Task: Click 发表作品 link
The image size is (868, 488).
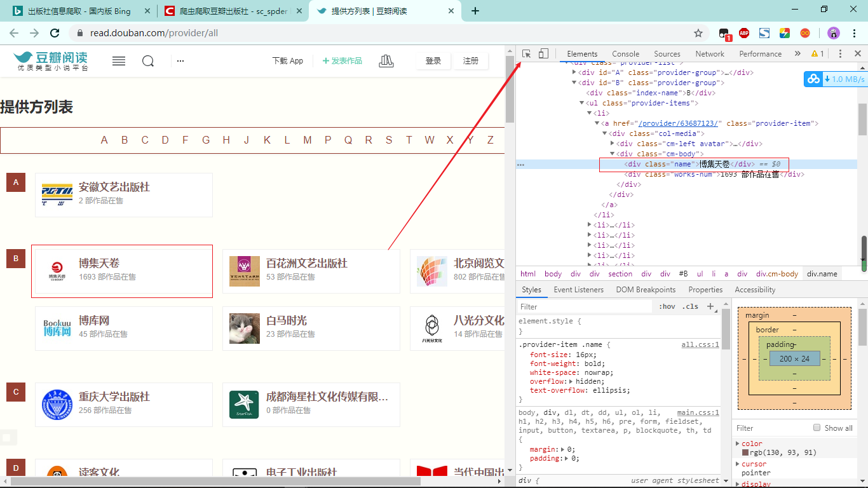Action: point(342,61)
